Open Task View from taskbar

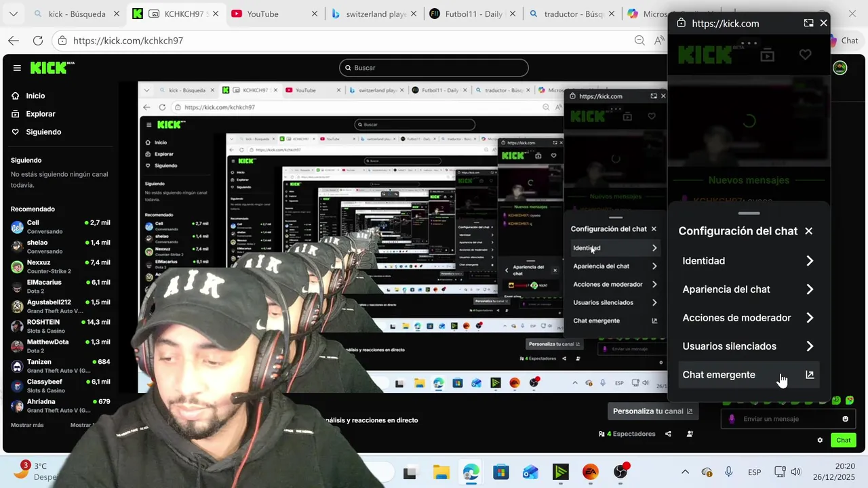click(410, 473)
